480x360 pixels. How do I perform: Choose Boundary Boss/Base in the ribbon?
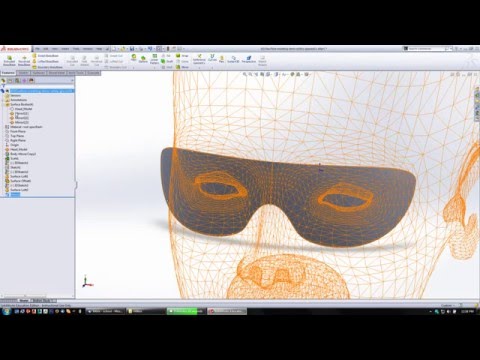(47, 67)
